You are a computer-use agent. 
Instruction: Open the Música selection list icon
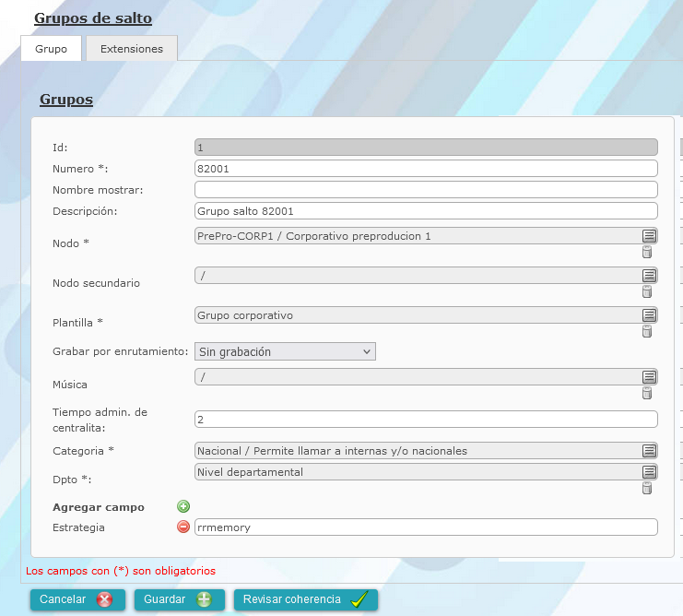(x=649, y=377)
